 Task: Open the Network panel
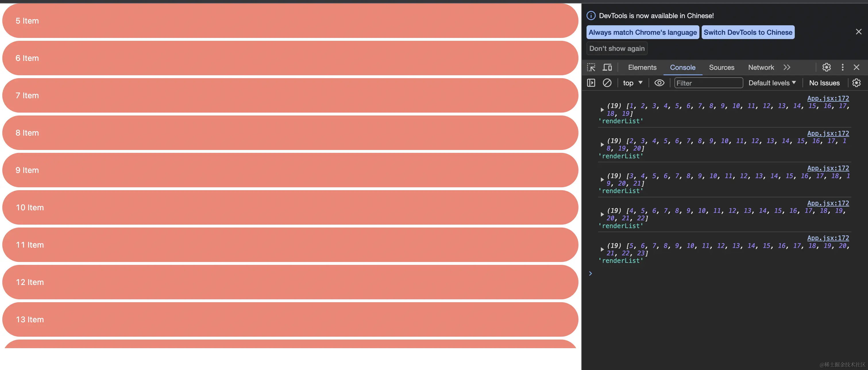[761, 67]
